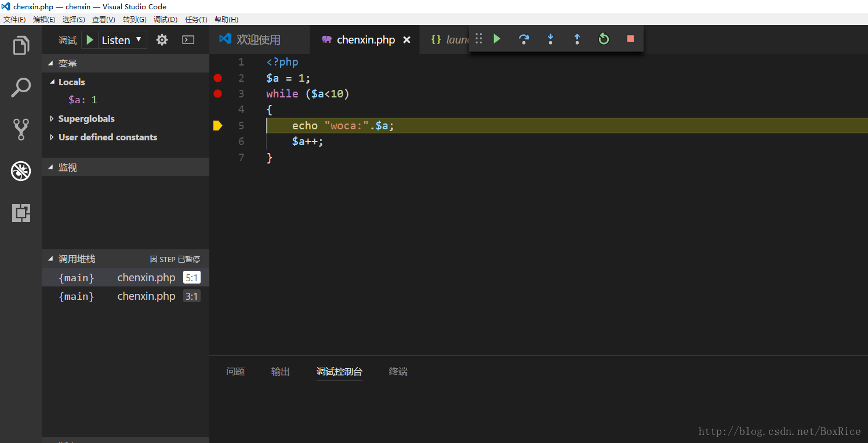
Task: Open the Search view in activity bar
Action: (21, 88)
